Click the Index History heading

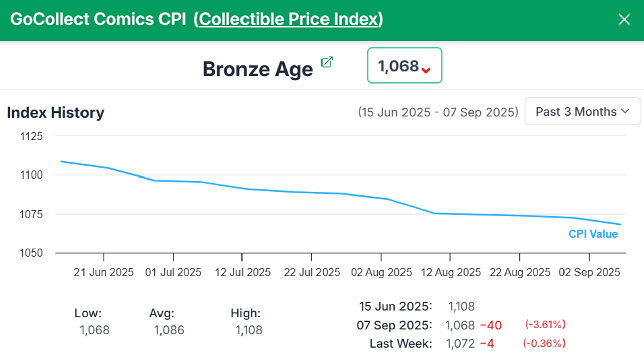click(55, 112)
